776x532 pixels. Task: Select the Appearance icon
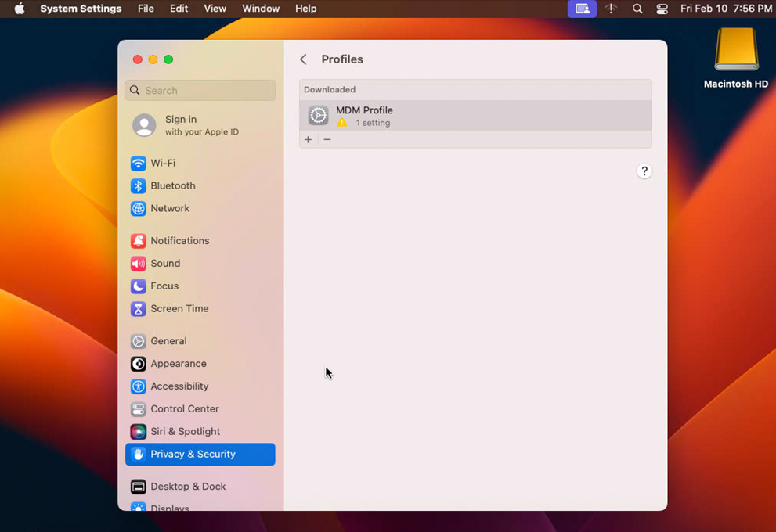138,364
